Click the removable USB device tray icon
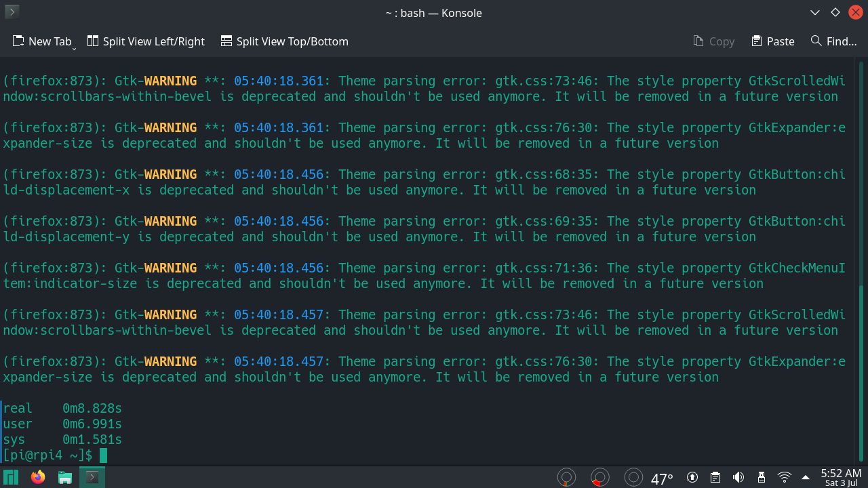868x488 pixels. tap(761, 478)
